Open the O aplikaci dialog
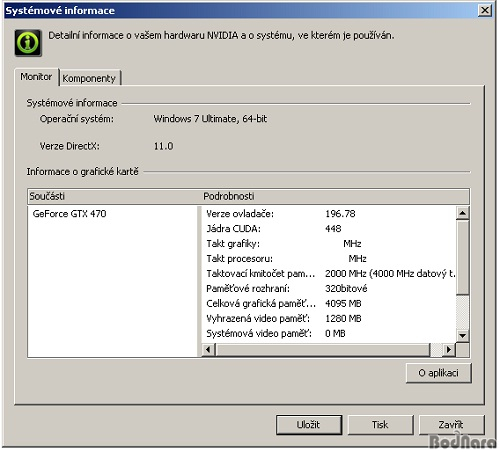This screenshot has width=500, height=452. [438, 373]
